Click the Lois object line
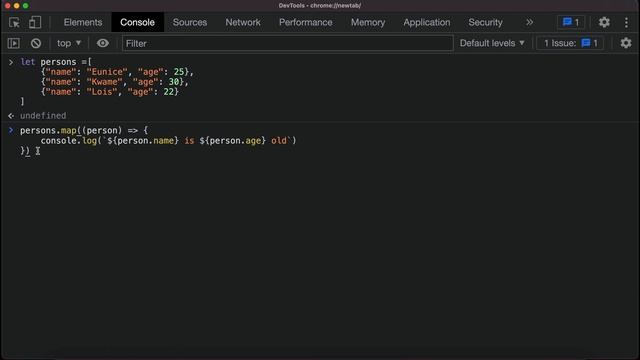The image size is (640, 360). 109,92
